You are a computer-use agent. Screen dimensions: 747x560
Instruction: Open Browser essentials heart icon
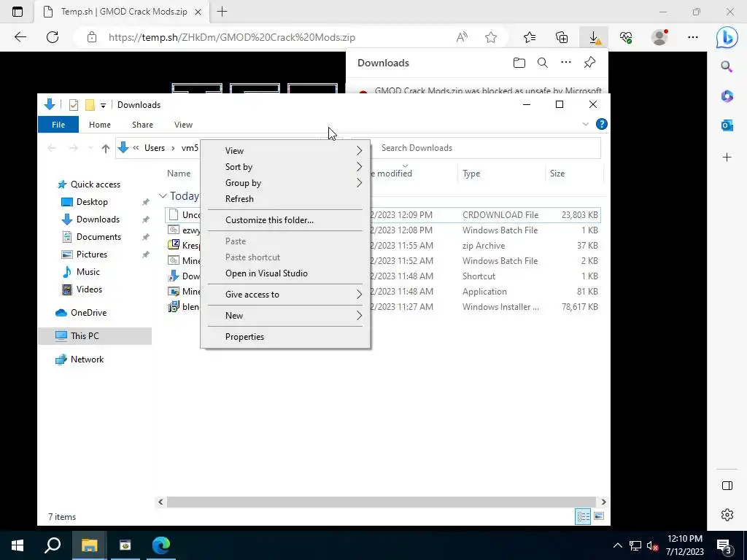(626, 37)
